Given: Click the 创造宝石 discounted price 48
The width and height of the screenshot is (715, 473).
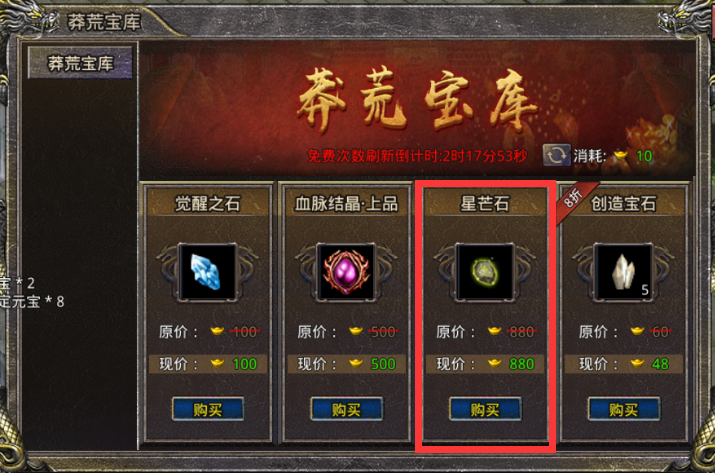Looking at the screenshot, I should tap(660, 364).
